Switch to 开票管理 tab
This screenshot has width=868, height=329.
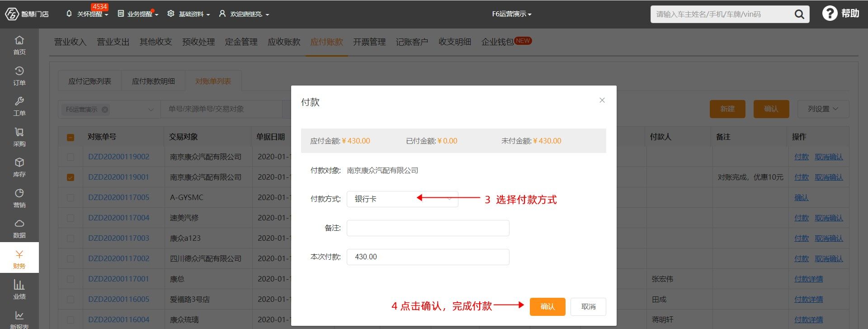tap(369, 42)
